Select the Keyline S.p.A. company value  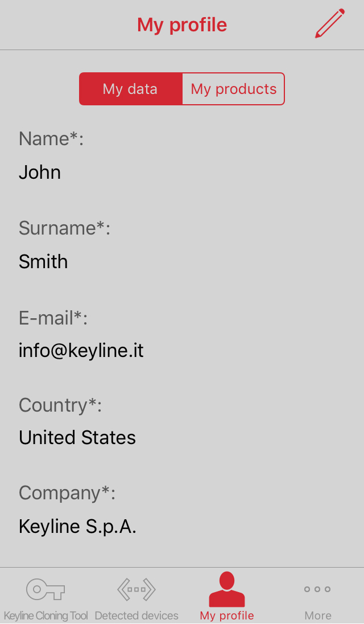pyautogui.click(x=77, y=526)
